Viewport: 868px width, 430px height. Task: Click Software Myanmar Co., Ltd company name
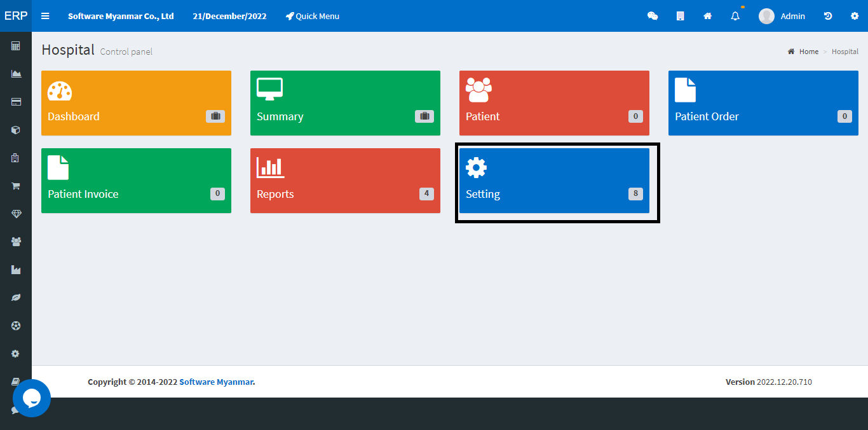(121, 16)
